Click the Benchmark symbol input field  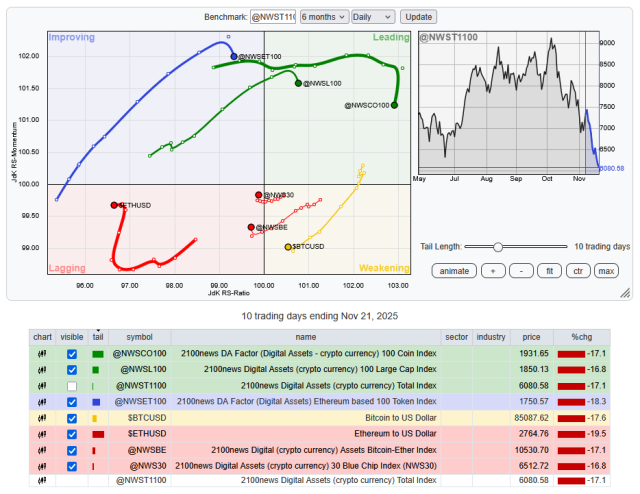pyautogui.click(x=272, y=17)
